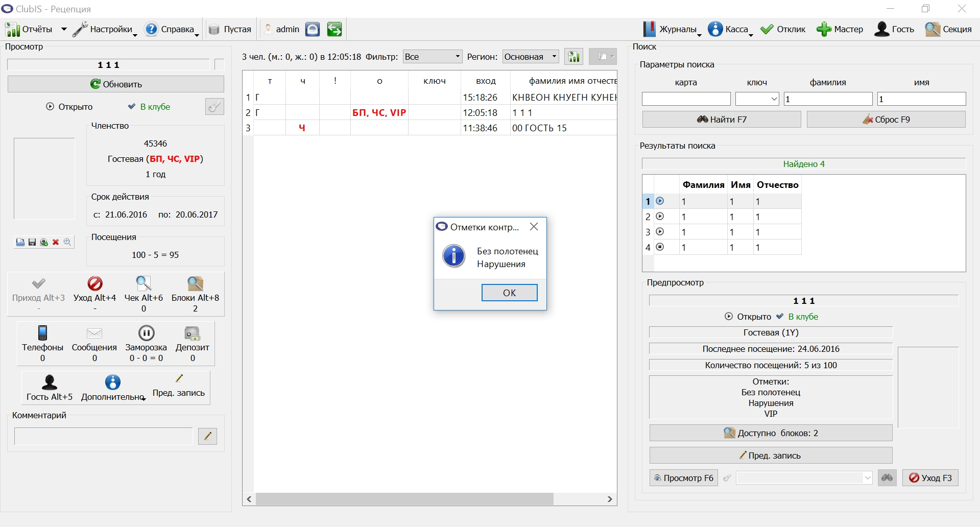Click the Обновить button
Image resolution: width=980 pixels, height=527 pixels.
[x=116, y=84]
